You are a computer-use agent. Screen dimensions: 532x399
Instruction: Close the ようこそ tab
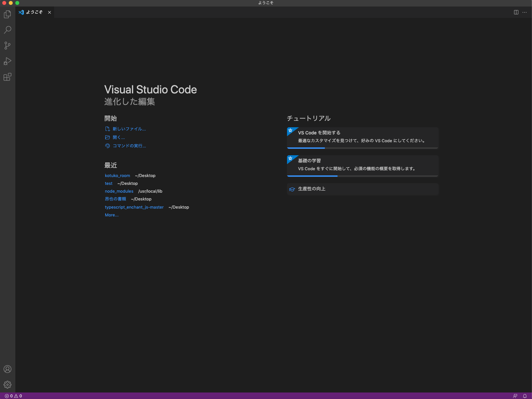point(50,12)
